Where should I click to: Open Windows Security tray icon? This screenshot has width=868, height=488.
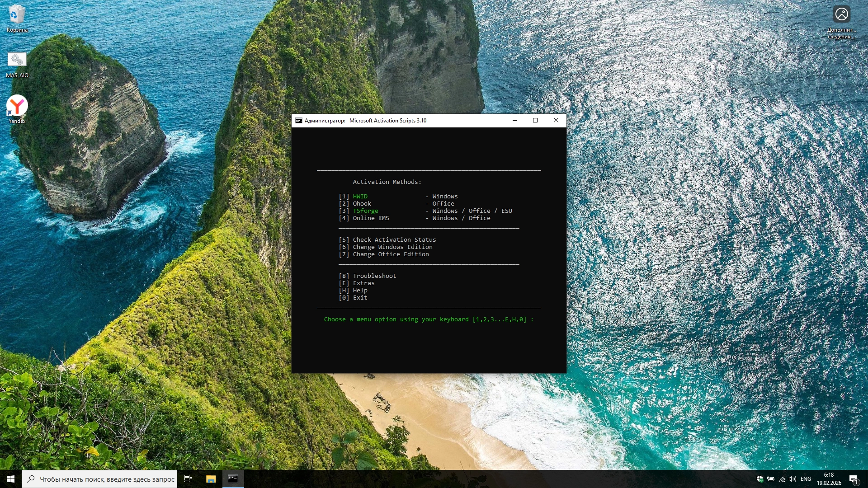[760, 479]
